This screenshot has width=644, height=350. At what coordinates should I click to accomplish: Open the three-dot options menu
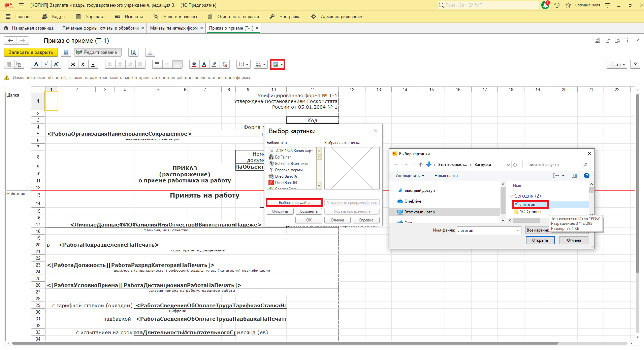(627, 40)
